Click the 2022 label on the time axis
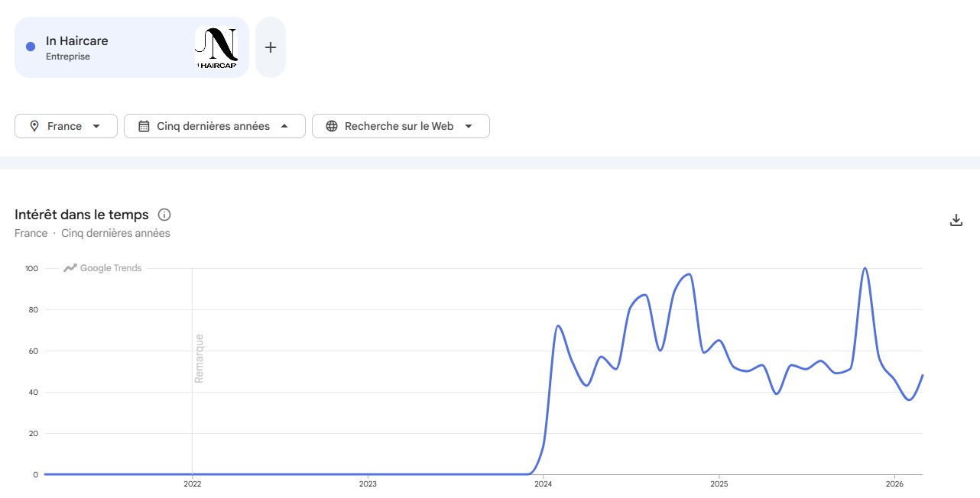The image size is (980, 498). point(192,483)
